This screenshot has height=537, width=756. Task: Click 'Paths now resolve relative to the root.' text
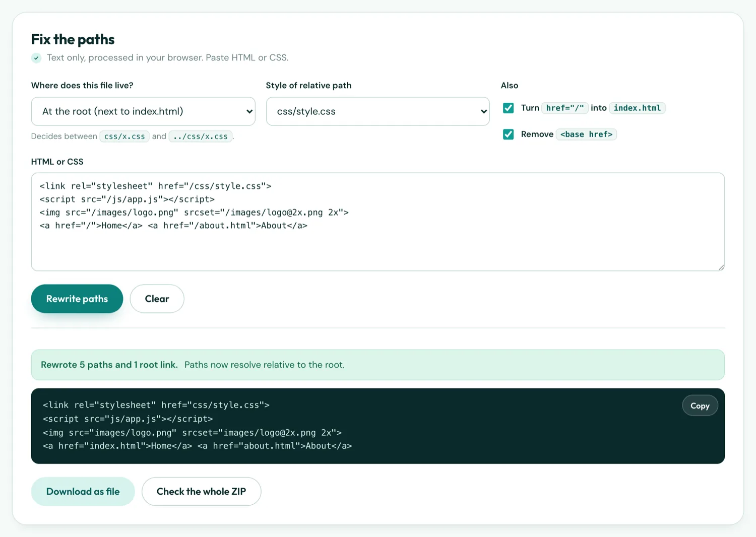(265, 365)
